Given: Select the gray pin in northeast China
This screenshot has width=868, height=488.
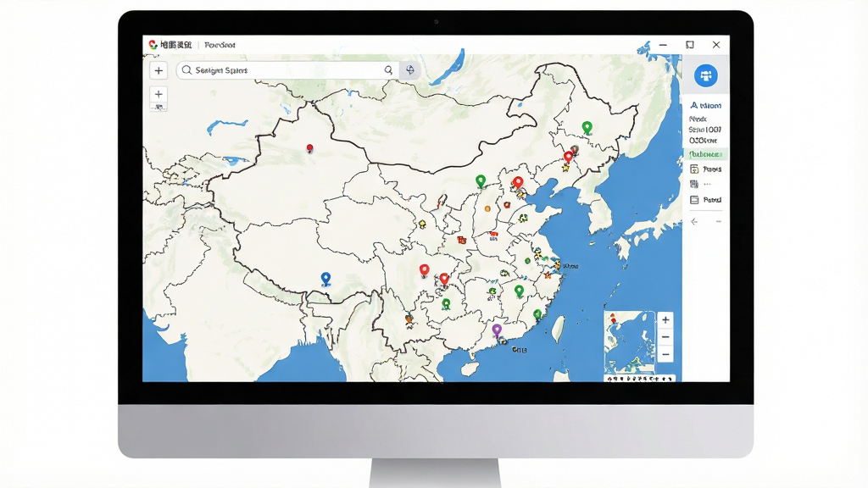Looking at the screenshot, I should click(x=576, y=151).
